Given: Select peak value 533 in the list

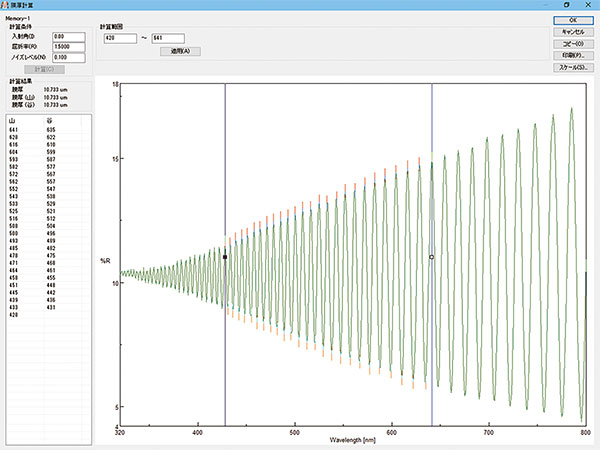Looking at the screenshot, I should point(13,204).
